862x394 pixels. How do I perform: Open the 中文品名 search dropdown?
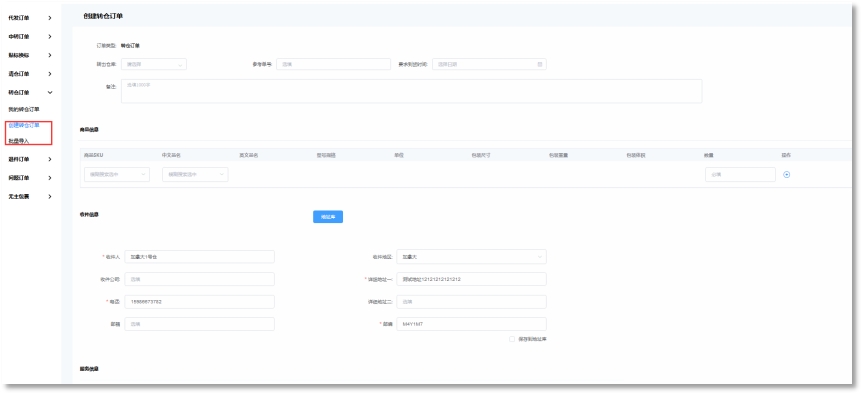(x=195, y=175)
